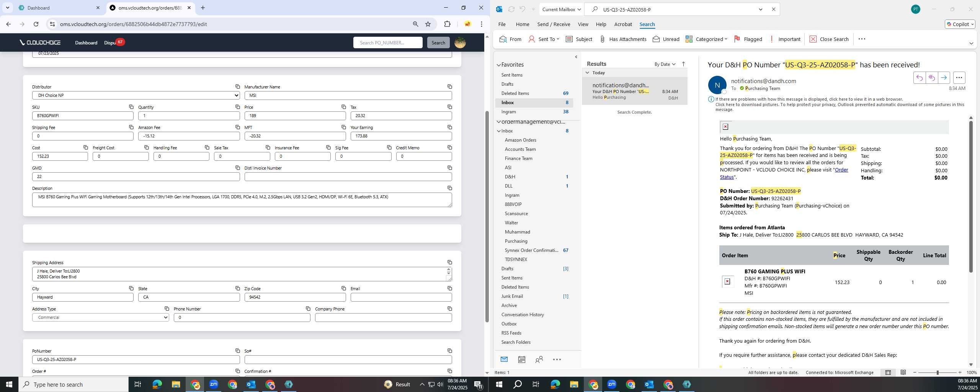The height and width of the screenshot is (392, 980).
Task: Open more actions menu on Outlook message
Action: [959, 78]
